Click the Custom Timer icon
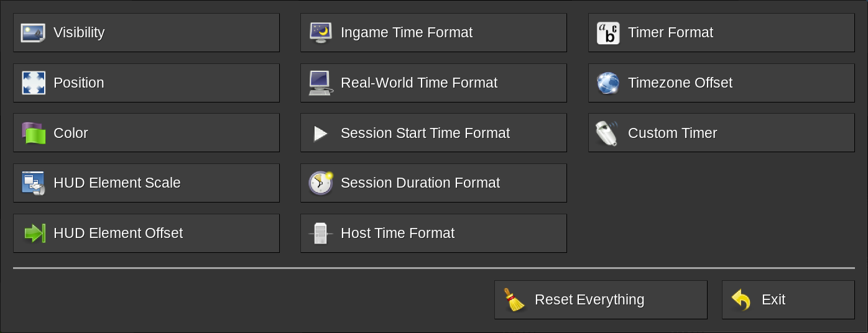This screenshot has height=333, width=868. (x=607, y=134)
